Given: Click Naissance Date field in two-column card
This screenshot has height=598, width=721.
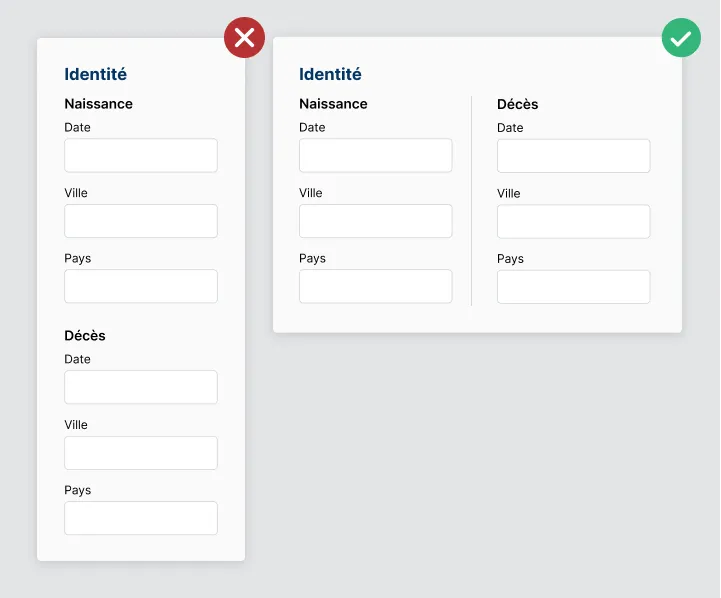Looking at the screenshot, I should pos(375,156).
